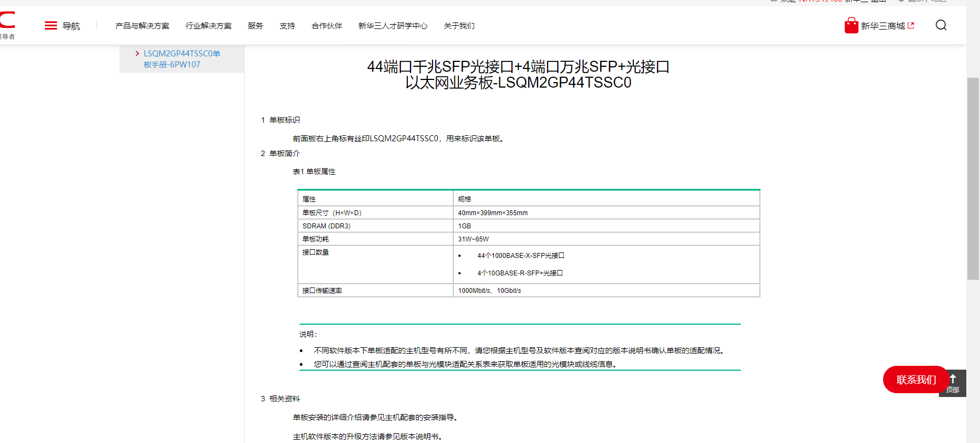Click the search magnifier icon
Screen dimensions: 980x443
point(941,25)
